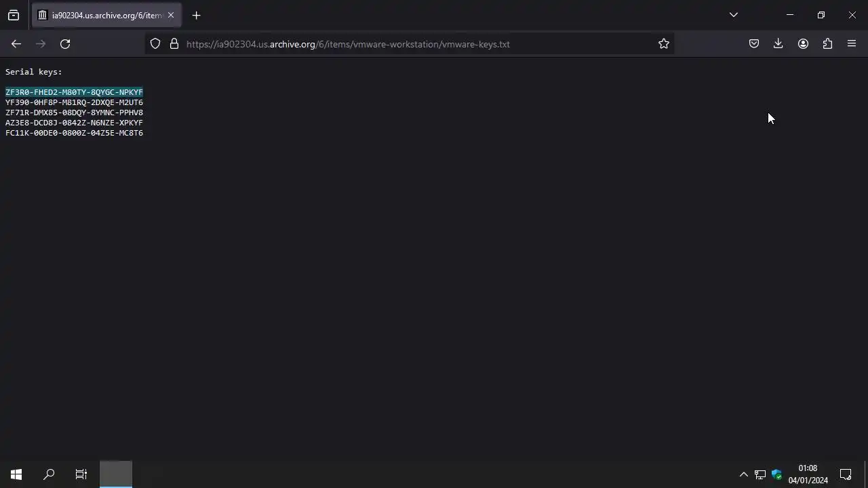Show hidden system tray icons
This screenshot has width=868, height=488.
coord(743,474)
